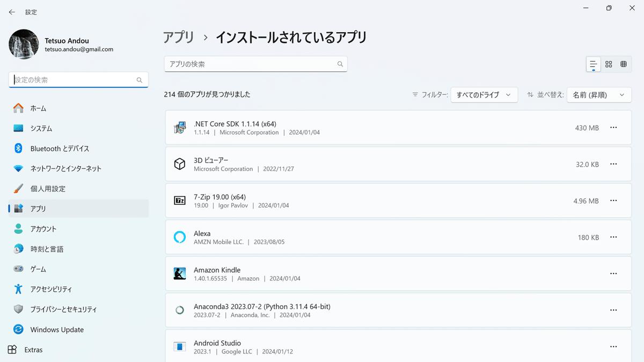Select the アプリ sidebar item
Image resolution: width=644 pixels, height=362 pixels.
[78, 209]
